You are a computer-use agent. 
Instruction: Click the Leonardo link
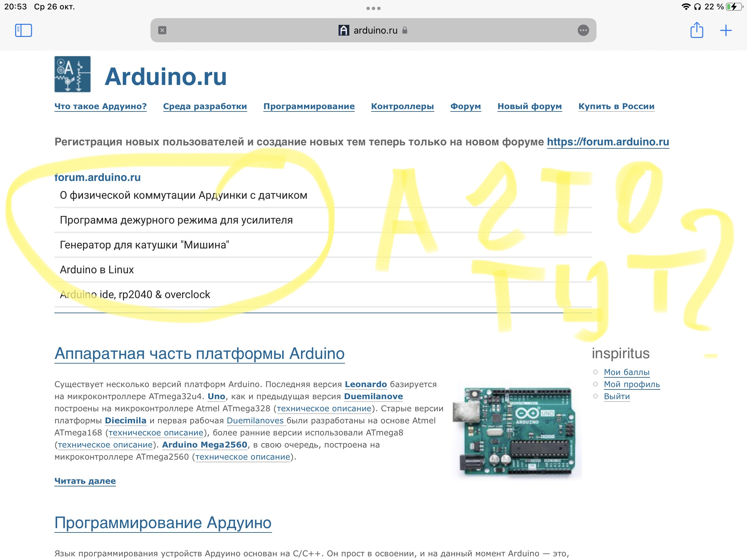[366, 384]
